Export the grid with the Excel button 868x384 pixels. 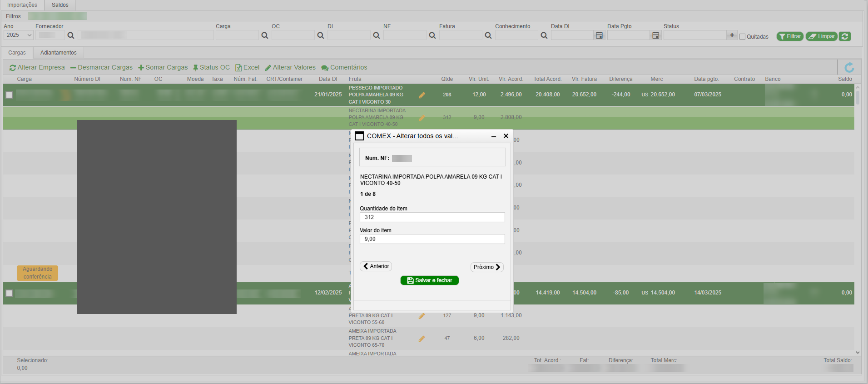[247, 68]
